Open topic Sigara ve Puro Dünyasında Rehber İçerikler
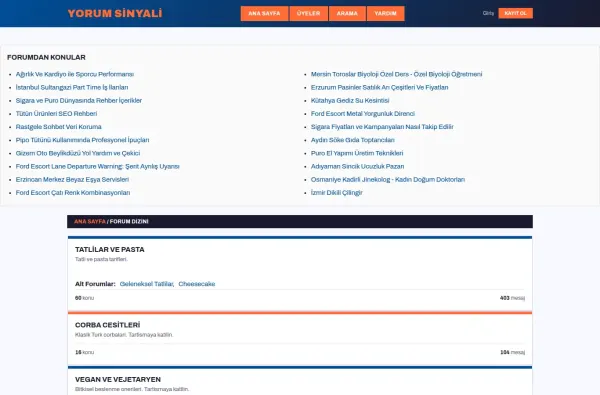This screenshot has height=395, width=600. pos(79,100)
